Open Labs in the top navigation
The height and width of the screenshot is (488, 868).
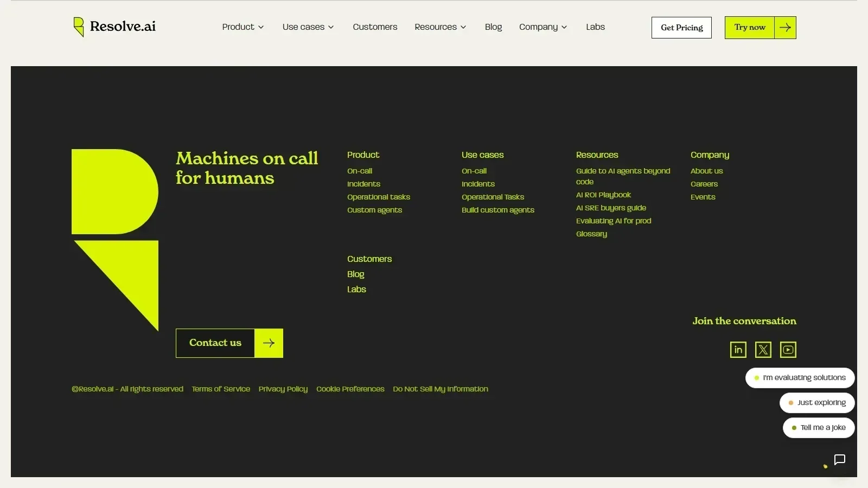(x=595, y=27)
